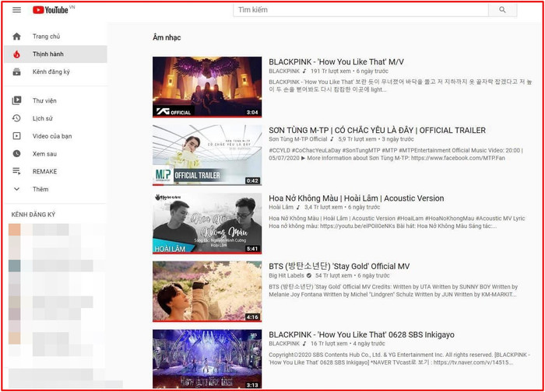Click the Thư viện library icon

point(16,100)
